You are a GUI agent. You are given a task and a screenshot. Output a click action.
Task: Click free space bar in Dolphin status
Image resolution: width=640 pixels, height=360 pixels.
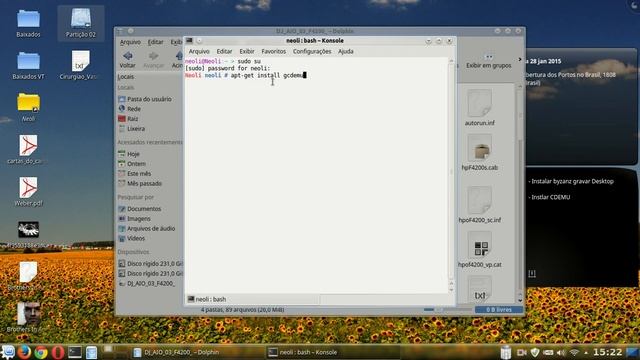499,310
